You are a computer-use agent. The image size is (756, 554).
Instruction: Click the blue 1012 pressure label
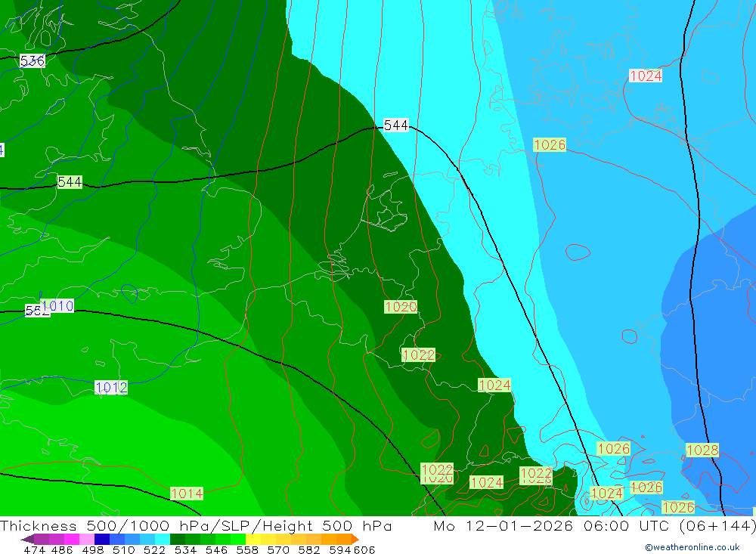pos(111,387)
